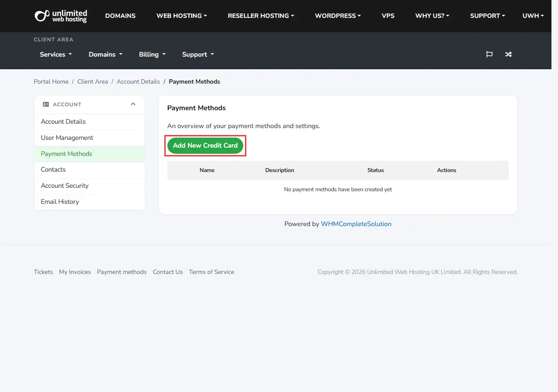Image resolution: width=558 pixels, height=392 pixels.
Task: Open My Invoices in the footer
Action: click(75, 272)
